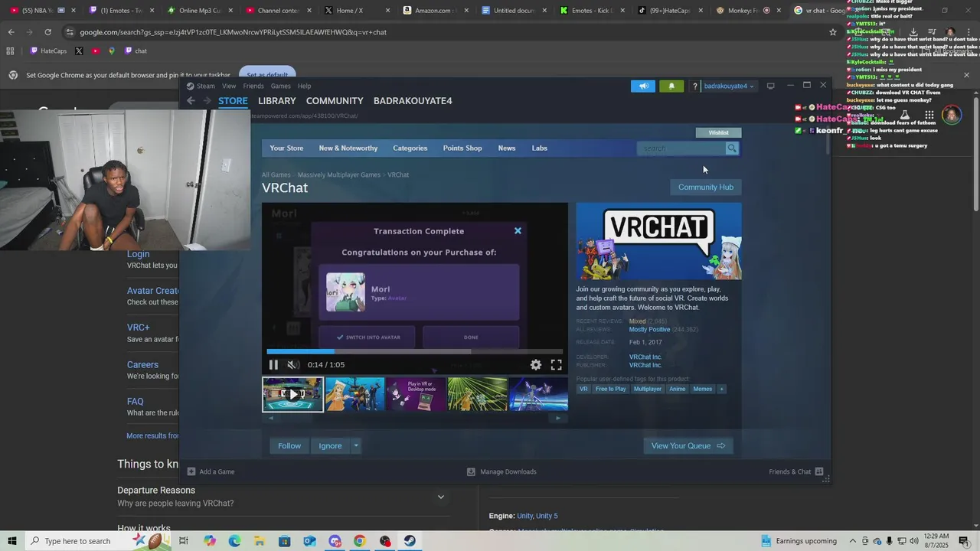The image size is (980, 551).
Task: Click the Steam search magnifier icon
Action: (732, 148)
